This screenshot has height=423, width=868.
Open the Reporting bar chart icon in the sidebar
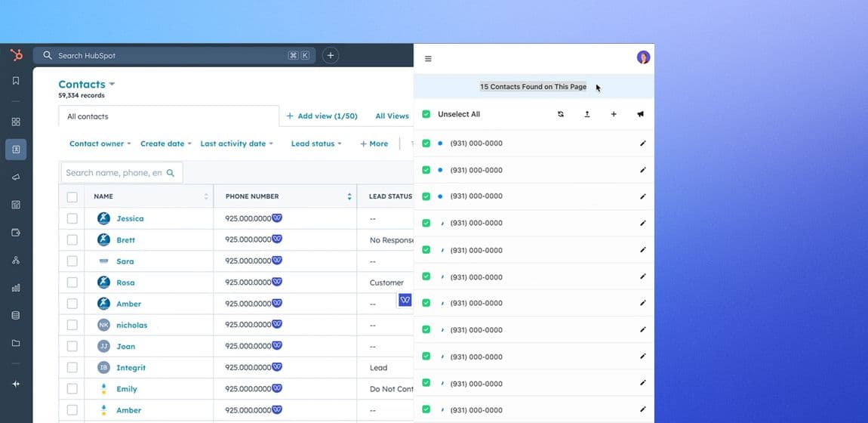(x=16, y=288)
